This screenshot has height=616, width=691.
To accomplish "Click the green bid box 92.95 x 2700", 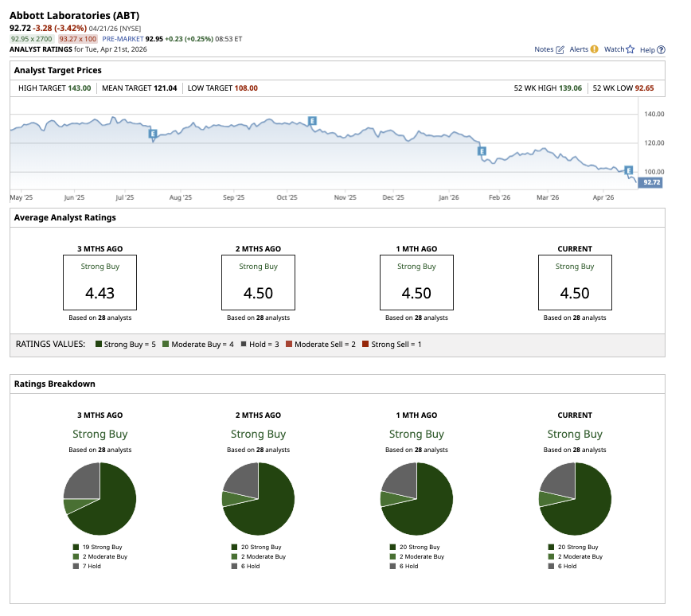I will (32, 38).
